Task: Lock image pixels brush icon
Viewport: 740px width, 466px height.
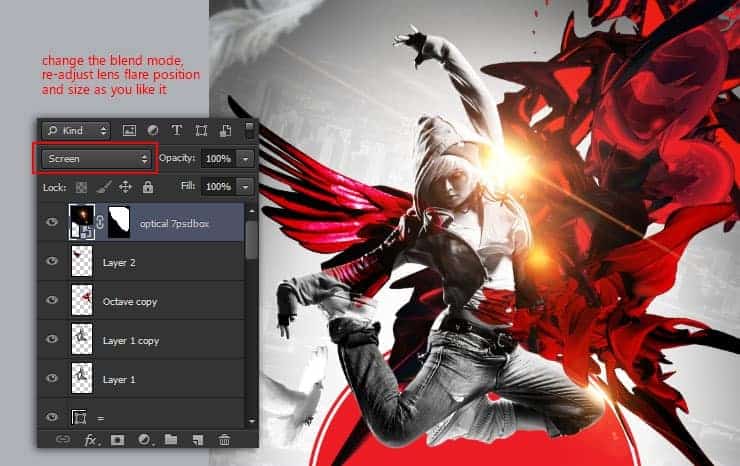Action: [x=103, y=187]
